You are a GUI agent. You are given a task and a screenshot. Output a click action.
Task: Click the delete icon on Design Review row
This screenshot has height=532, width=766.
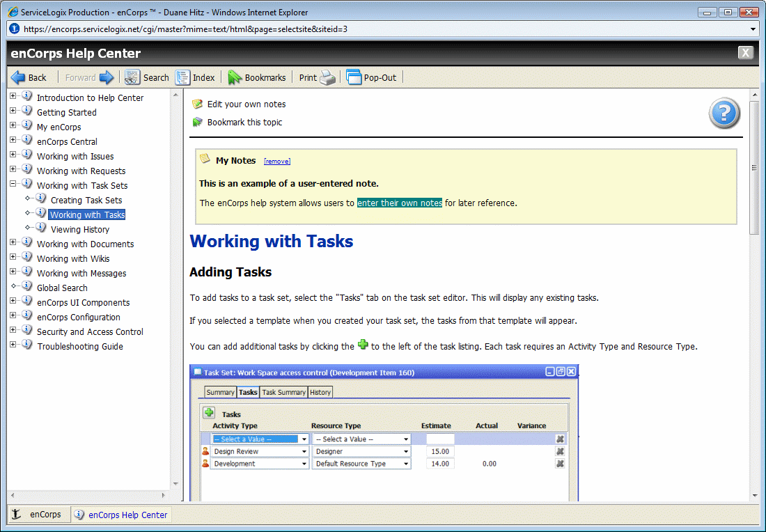(x=561, y=451)
